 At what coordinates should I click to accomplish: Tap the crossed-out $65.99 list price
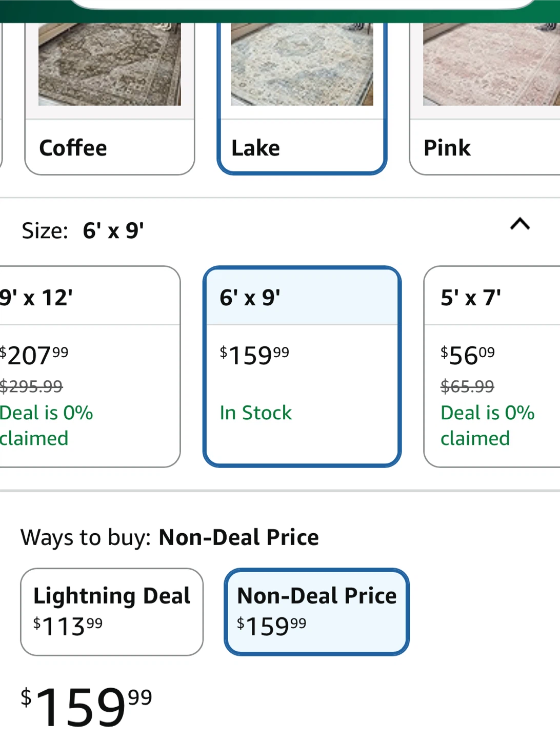[467, 386]
